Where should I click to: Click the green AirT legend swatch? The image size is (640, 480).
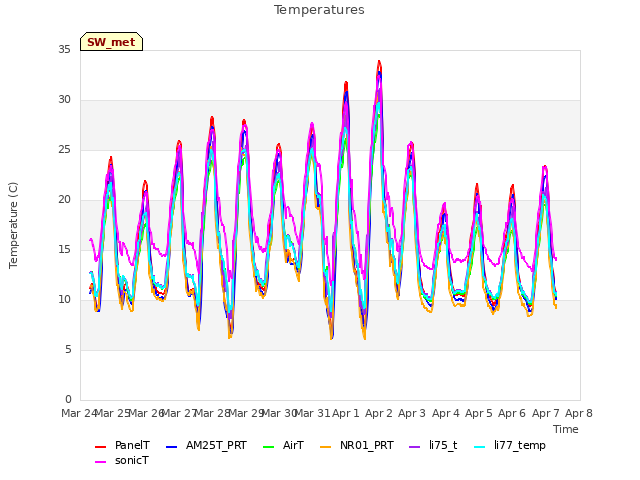(269, 447)
